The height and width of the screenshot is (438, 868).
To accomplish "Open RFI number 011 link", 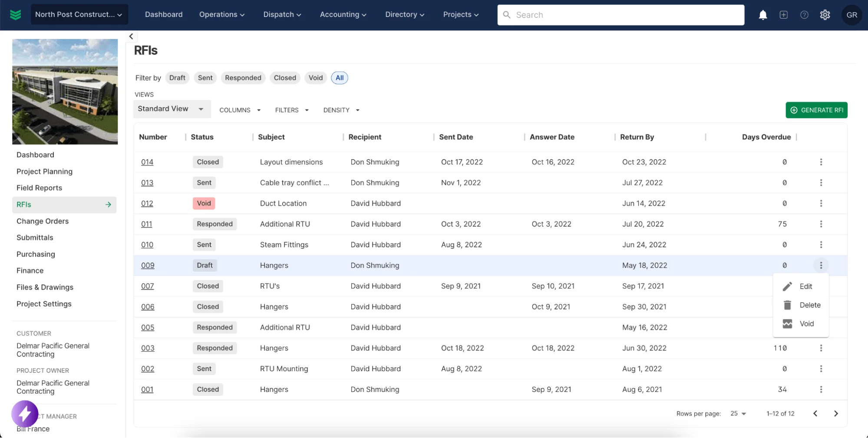I will [x=146, y=224].
